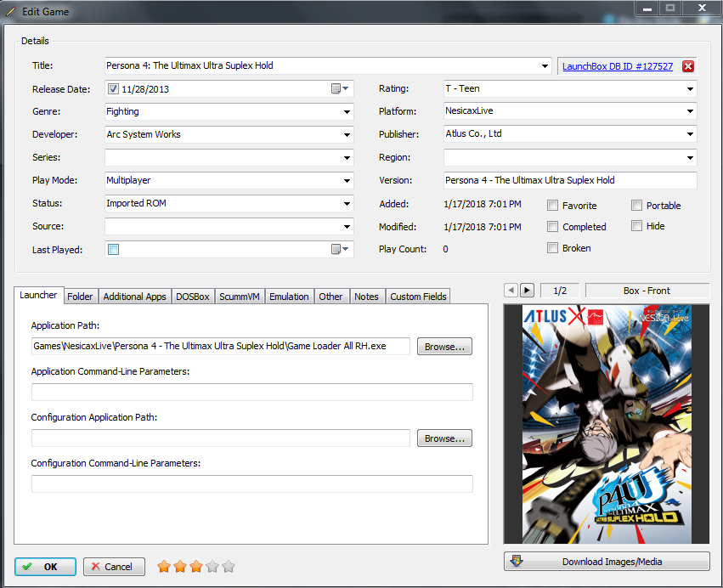Screen dimensions: 723x588
Task: Click the Application Path text field
Action: [x=220, y=347]
